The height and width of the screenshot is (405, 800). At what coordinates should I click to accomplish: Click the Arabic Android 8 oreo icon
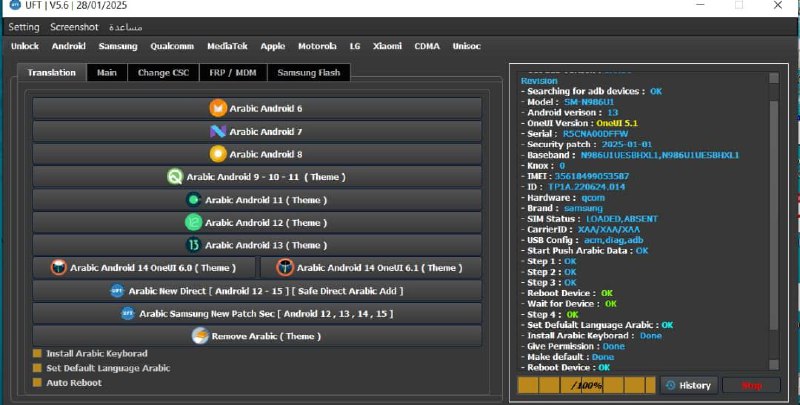coord(218,154)
